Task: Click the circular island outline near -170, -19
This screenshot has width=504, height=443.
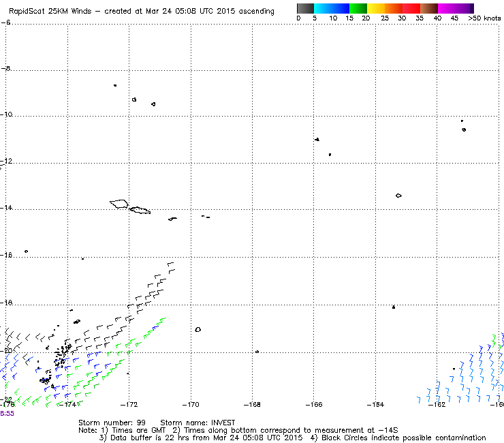Action: [x=198, y=329]
